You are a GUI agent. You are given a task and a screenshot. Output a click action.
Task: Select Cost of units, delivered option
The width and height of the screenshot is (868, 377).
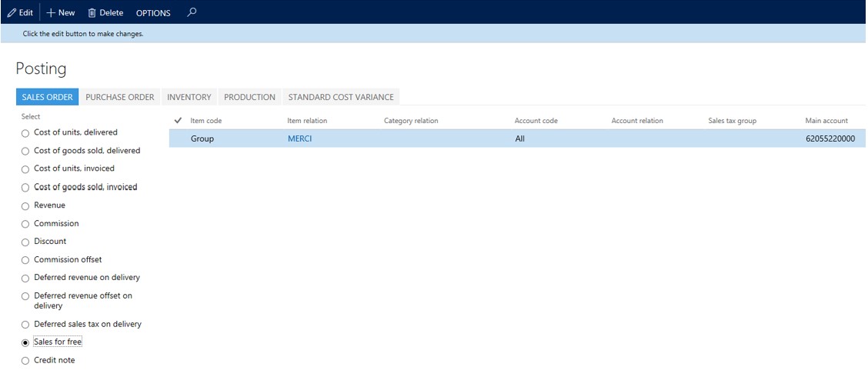[25, 133]
